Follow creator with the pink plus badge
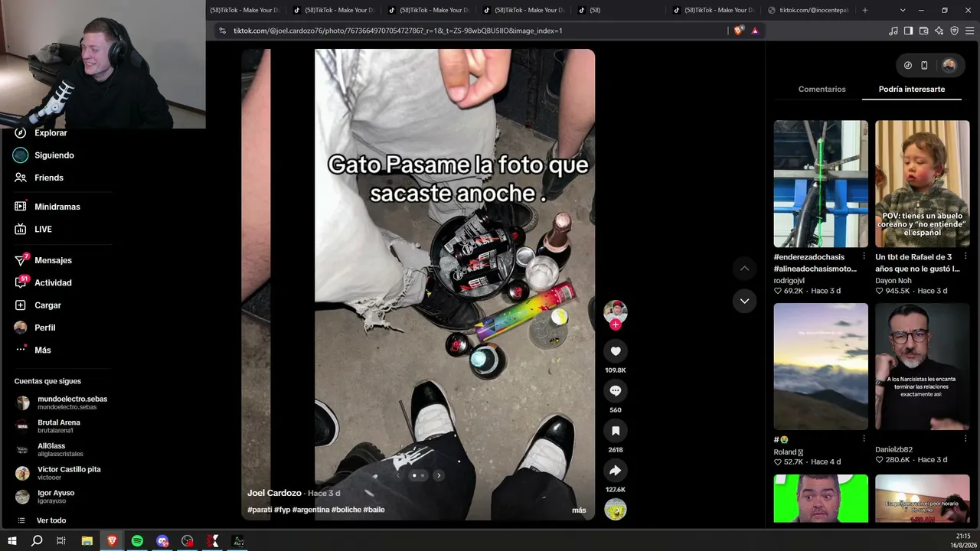Screen dimensions: 980x551 tap(616, 324)
